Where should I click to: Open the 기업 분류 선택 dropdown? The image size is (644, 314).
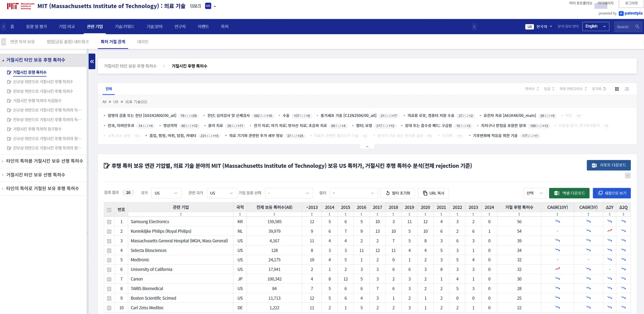click(289, 193)
